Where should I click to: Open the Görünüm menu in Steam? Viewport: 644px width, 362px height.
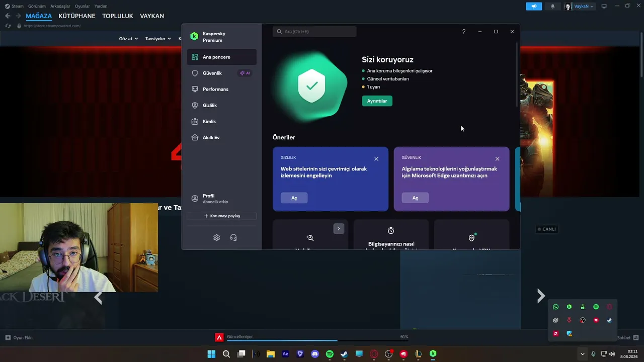click(x=37, y=7)
